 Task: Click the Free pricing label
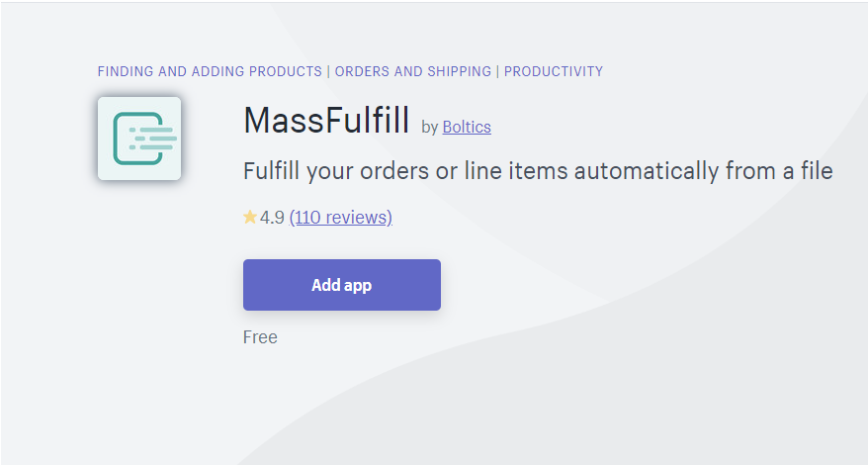[x=260, y=337]
